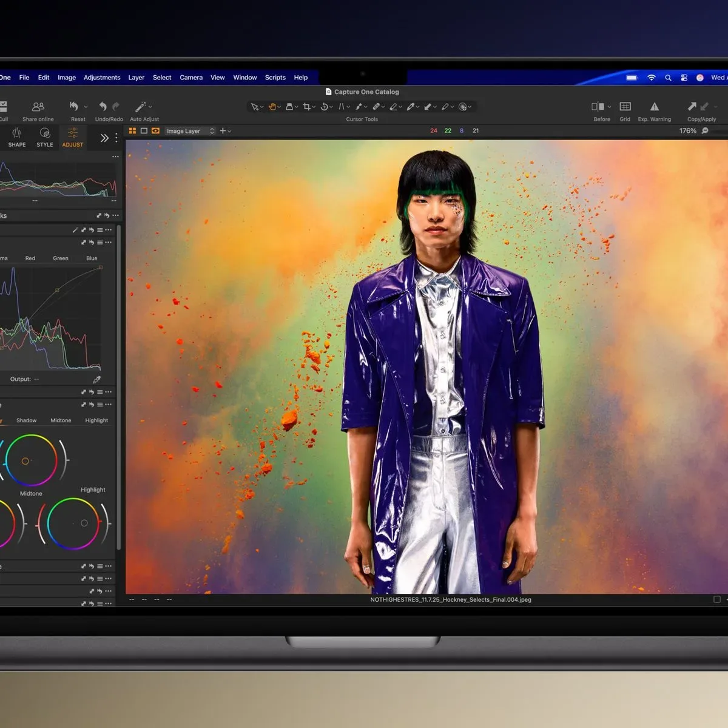The image size is (728, 728).
Task: Toggle the Exp. Warning indicator
Action: click(655, 106)
